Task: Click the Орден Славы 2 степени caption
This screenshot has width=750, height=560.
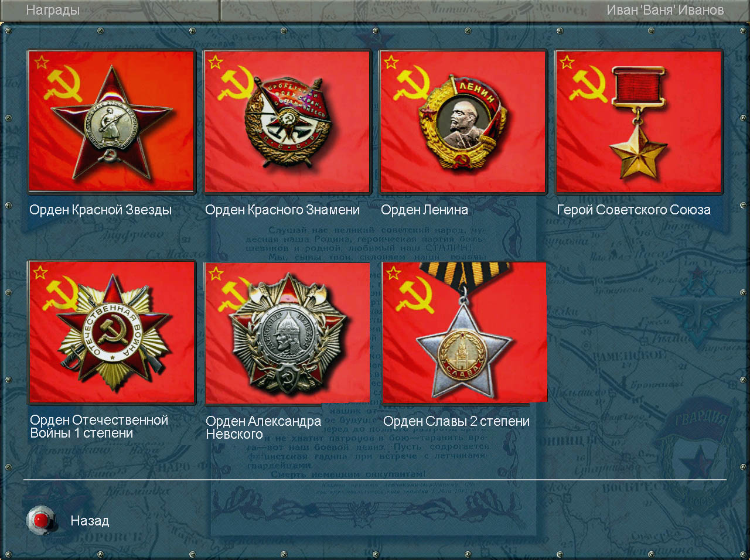Action: click(x=456, y=421)
